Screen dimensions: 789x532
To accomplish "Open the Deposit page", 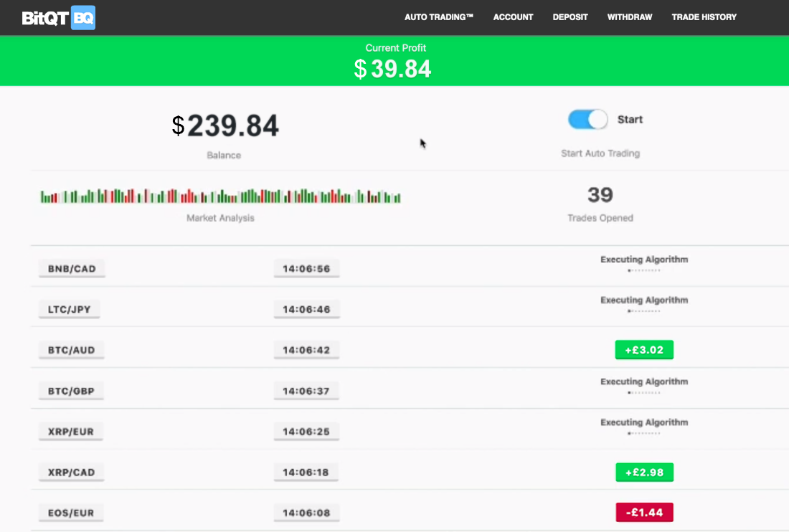I will tap(570, 17).
